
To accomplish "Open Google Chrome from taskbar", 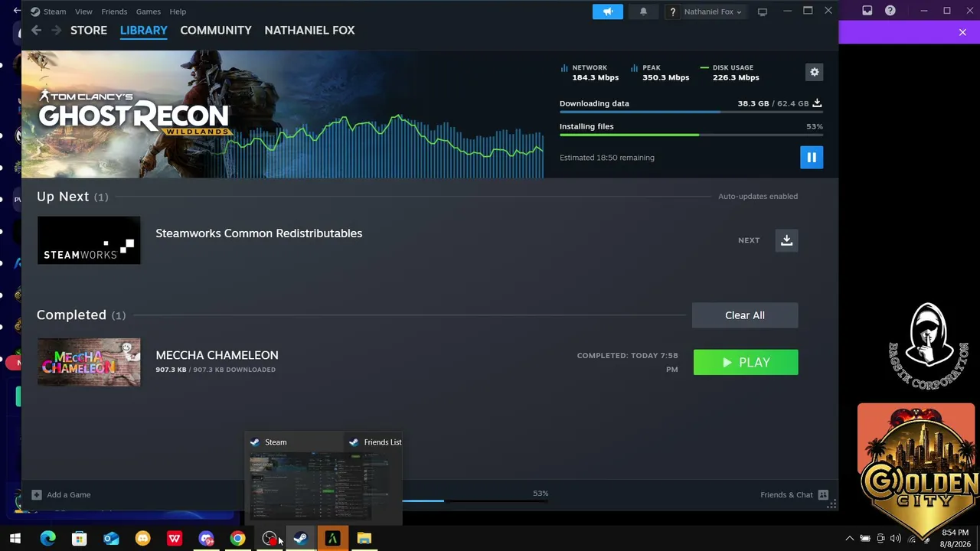I will (x=237, y=539).
